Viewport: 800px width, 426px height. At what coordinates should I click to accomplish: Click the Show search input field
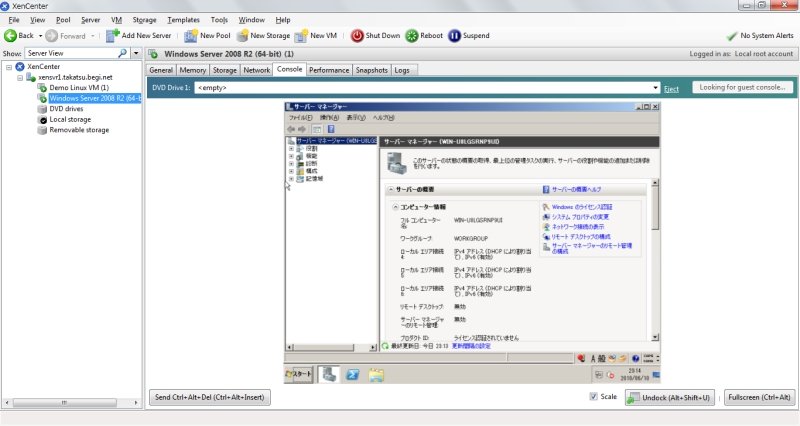coord(71,53)
